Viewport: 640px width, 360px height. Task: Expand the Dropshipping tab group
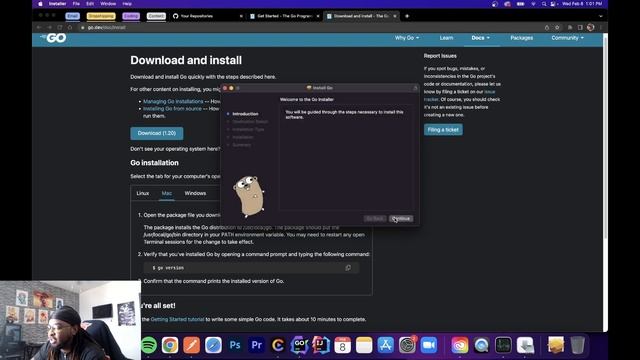click(101, 16)
